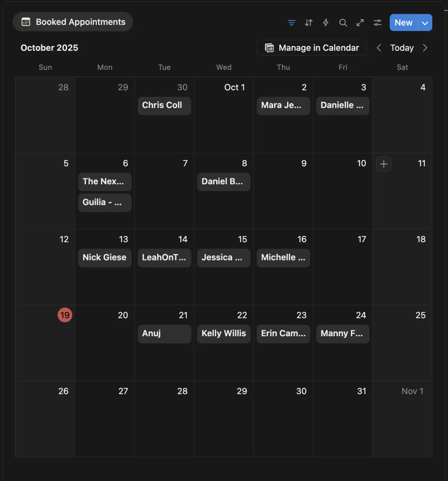Go to next month chevron
The image size is (448, 481).
pos(425,48)
